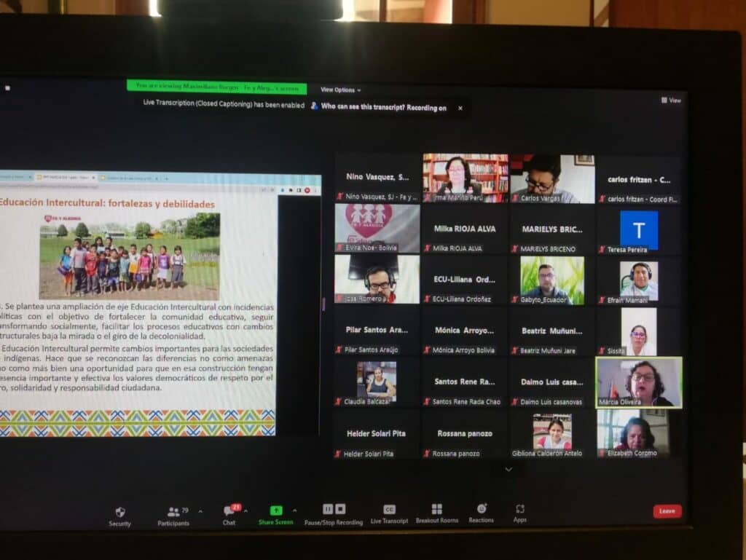Click 'Live Transcription (Closed Captioning) has been enabled' text
The width and height of the screenshot is (746, 560).
click(x=224, y=104)
